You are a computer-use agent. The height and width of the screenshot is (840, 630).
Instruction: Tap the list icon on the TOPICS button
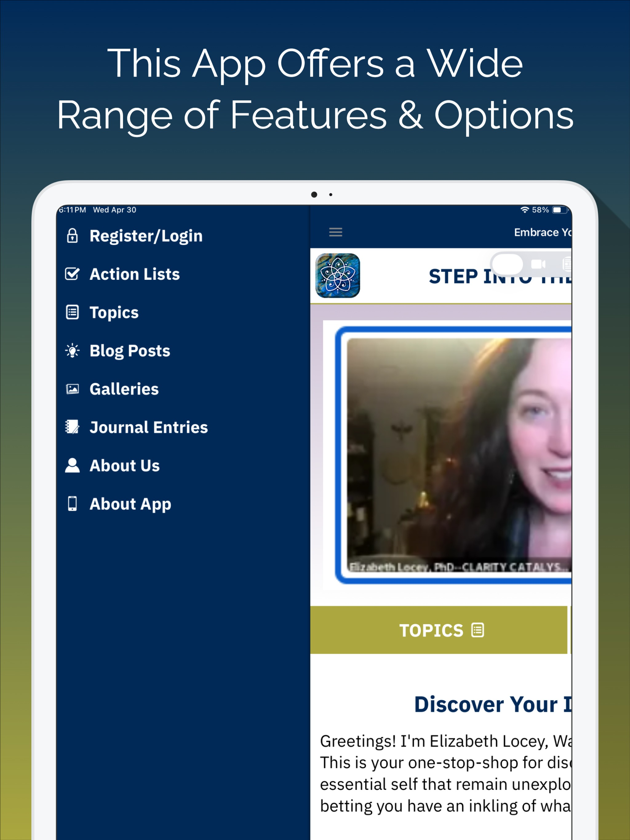(x=478, y=630)
